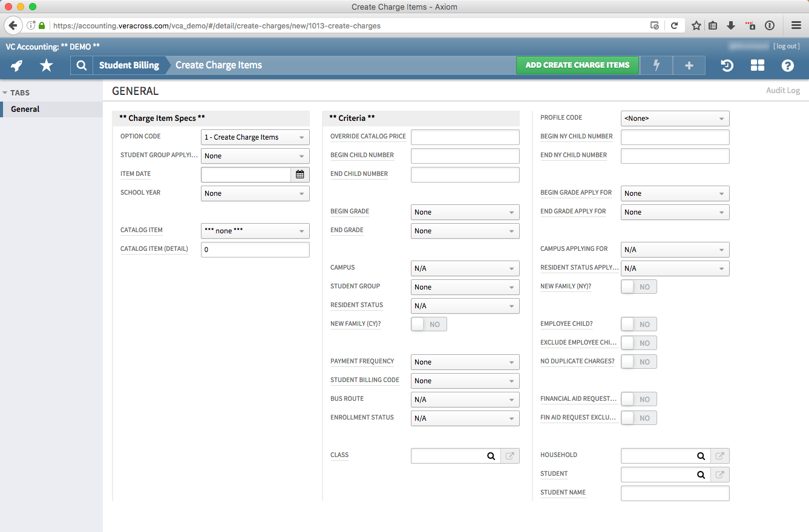Click the lightning bolt actions icon
Screen dimensions: 809x532
tap(657, 65)
